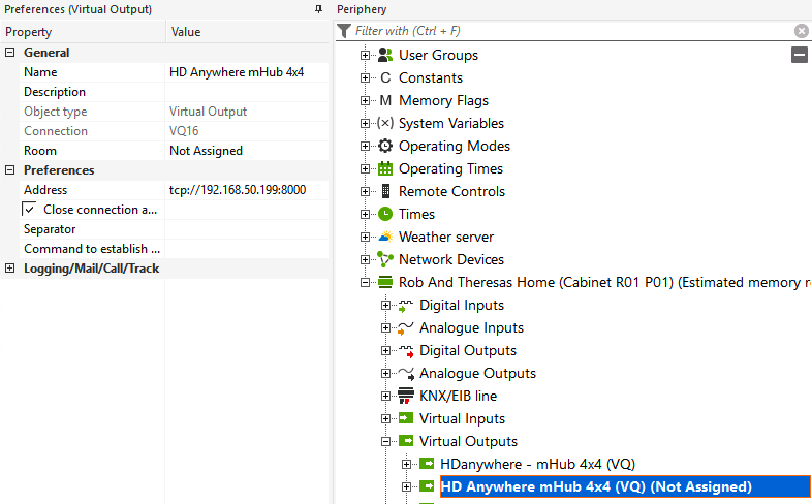Click the empty Description value field
This screenshot has width=812, height=504.
point(246,92)
